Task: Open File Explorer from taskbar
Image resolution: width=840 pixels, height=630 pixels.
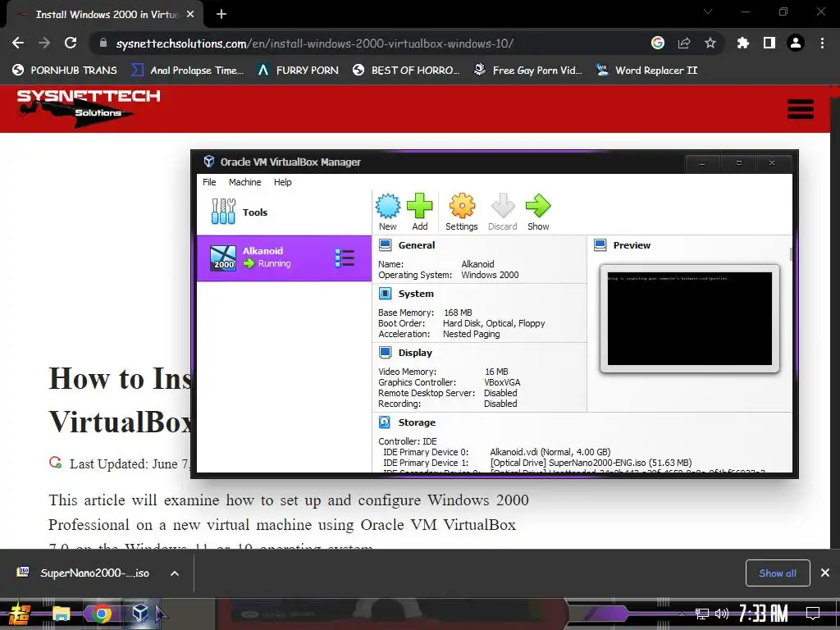Action: 61,614
